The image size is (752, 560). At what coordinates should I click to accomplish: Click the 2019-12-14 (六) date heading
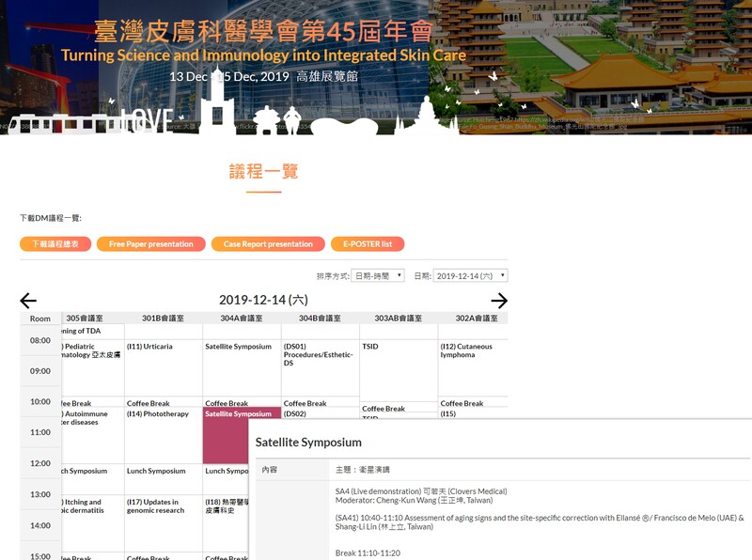pos(263,300)
